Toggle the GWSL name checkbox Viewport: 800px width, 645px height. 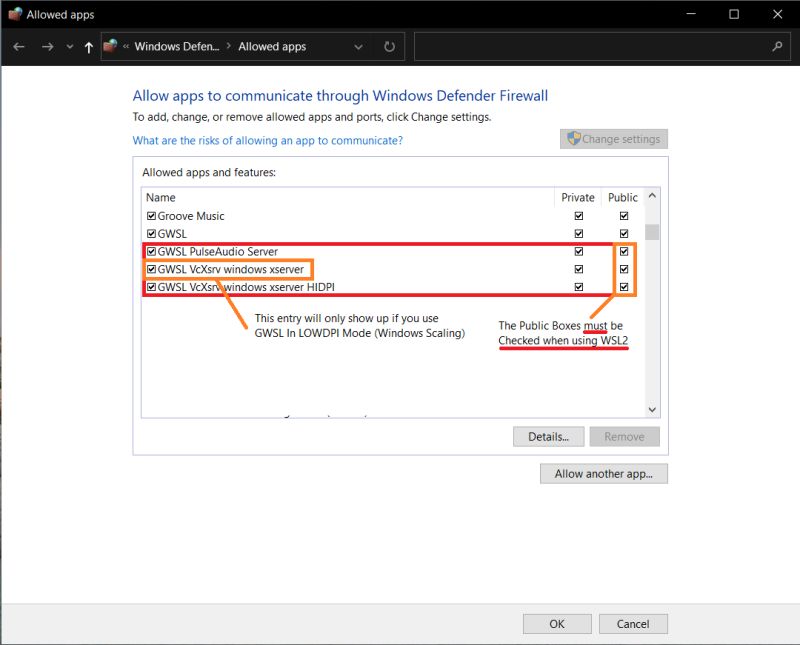pos(151,234)
